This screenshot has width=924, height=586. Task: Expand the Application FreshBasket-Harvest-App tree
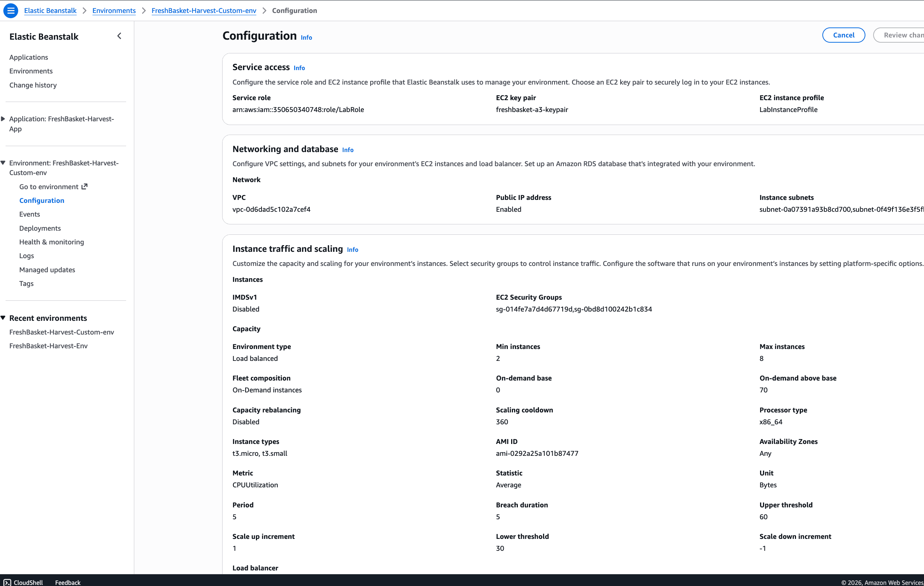tap(3, 119)
